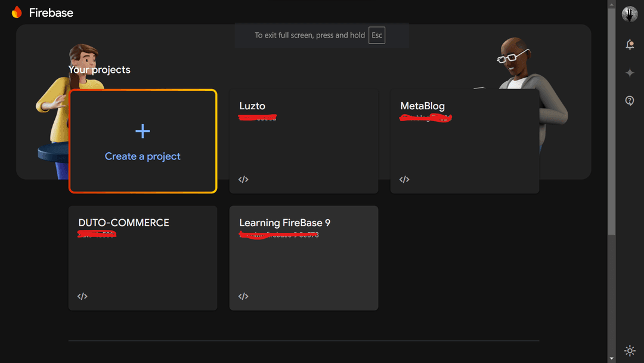Click the scrollbar down arrow
The image size is (644, 363).
(x=611, y=358)
